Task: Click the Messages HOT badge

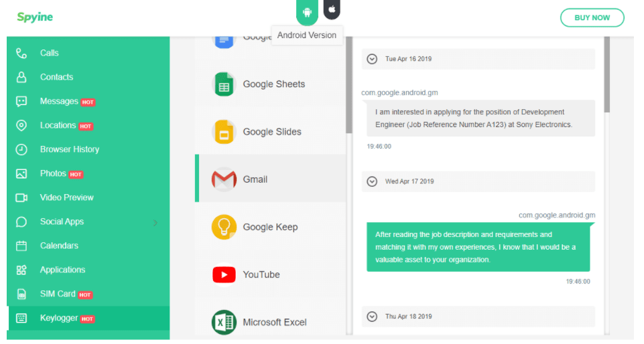Action: coord(88,102)
